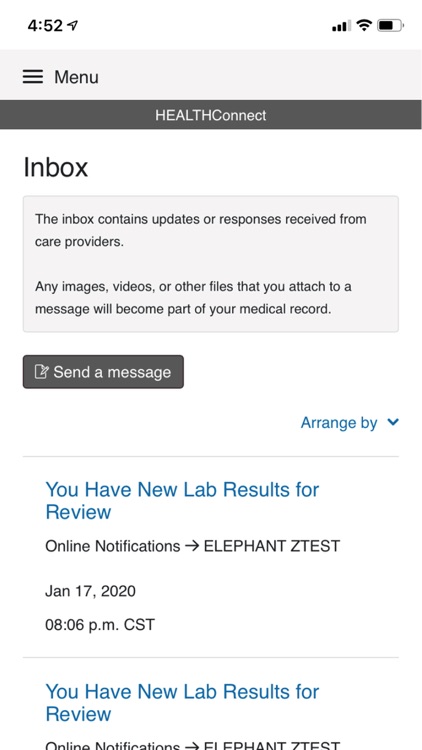Tap the cellular signal bars icon
The height and width of the screenshot is (750, 422).
coord(341,26)
